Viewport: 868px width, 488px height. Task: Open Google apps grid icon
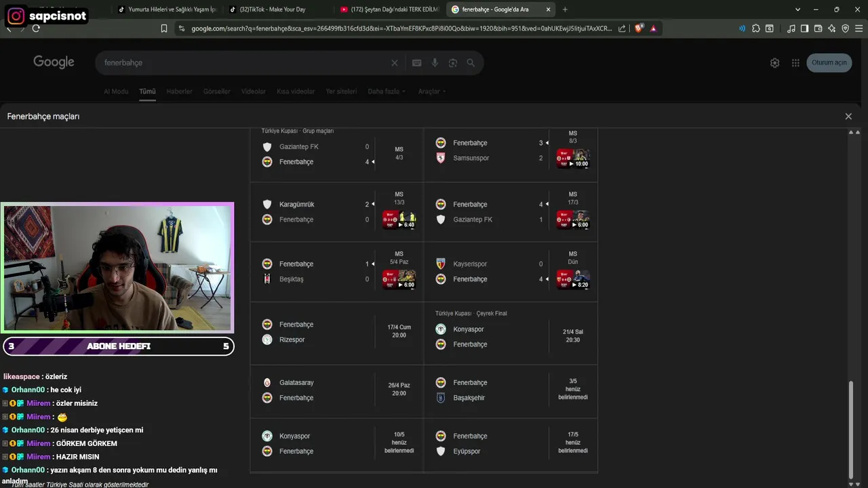pyautogui.click(x=795, y=62)
